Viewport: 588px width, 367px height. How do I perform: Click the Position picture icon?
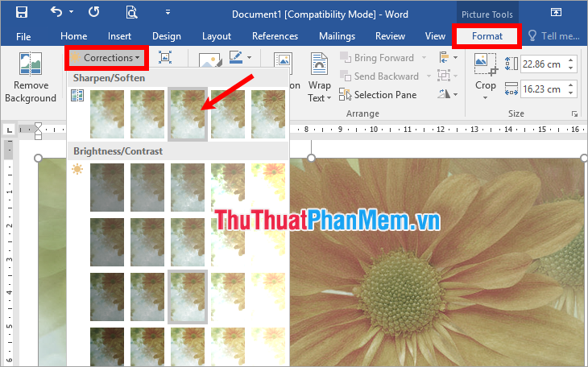[x=283, y=62]
